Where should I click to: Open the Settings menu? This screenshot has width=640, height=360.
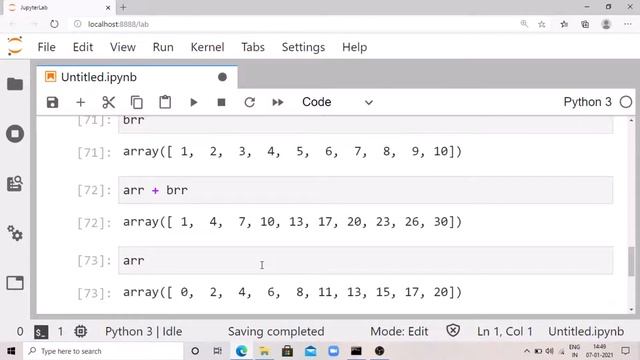(x=303, y=47)
